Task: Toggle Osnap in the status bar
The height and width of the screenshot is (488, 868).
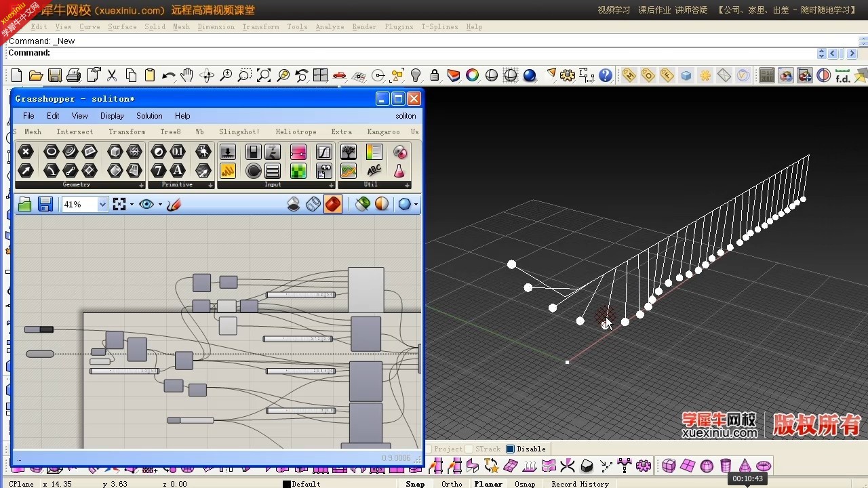Action: [x=525, y=484]
